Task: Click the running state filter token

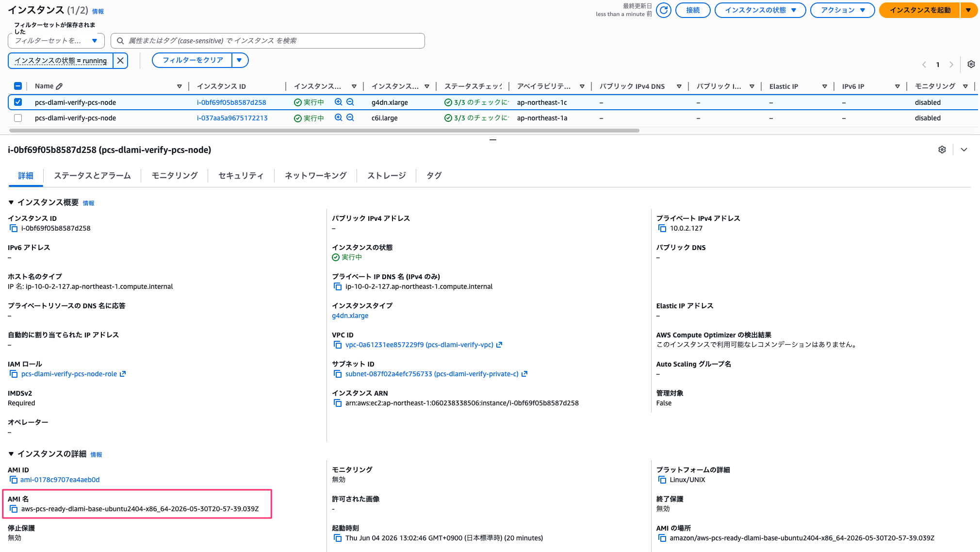Action: (61, 61)
